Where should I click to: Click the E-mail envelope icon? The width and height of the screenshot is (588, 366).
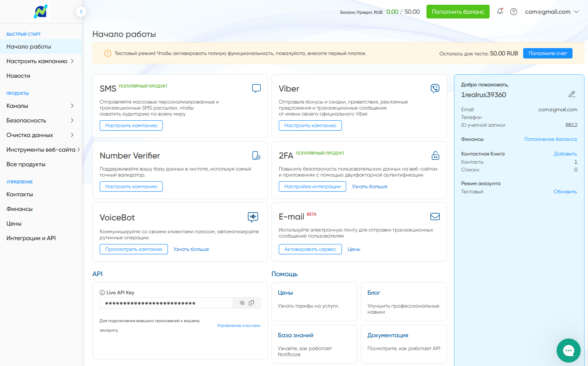[435, 217]
